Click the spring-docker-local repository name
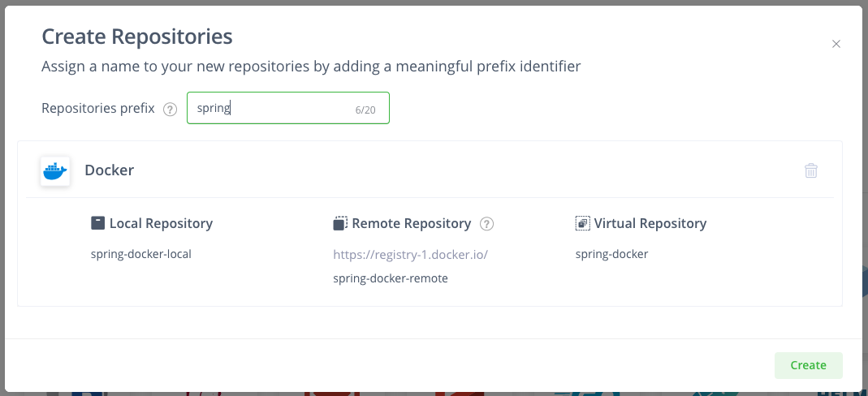 [x=141, y=254]
